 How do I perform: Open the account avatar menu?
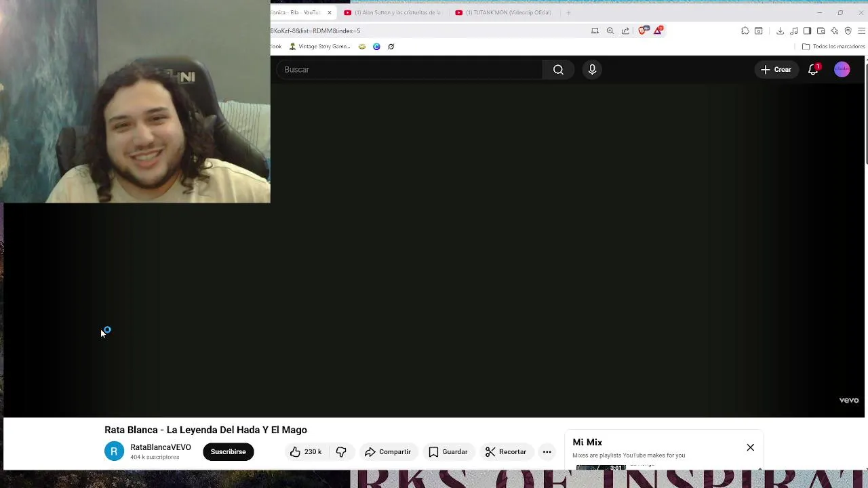(842, 69)
